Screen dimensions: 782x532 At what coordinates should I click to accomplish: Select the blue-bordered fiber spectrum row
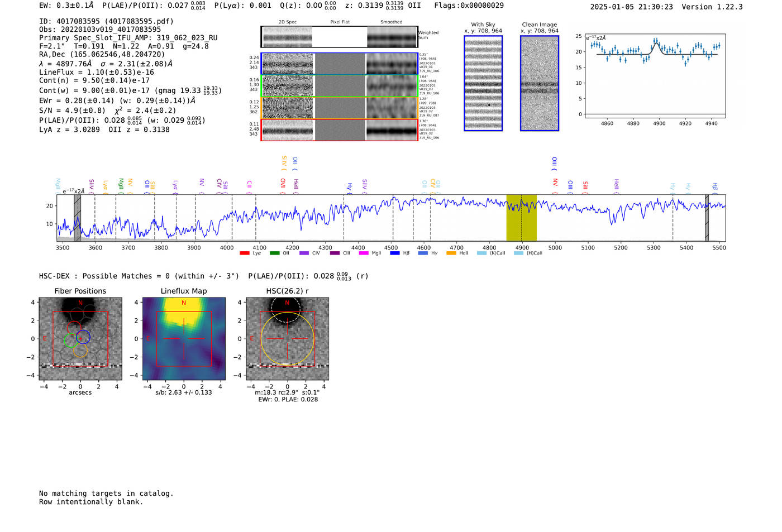point(340,64)
